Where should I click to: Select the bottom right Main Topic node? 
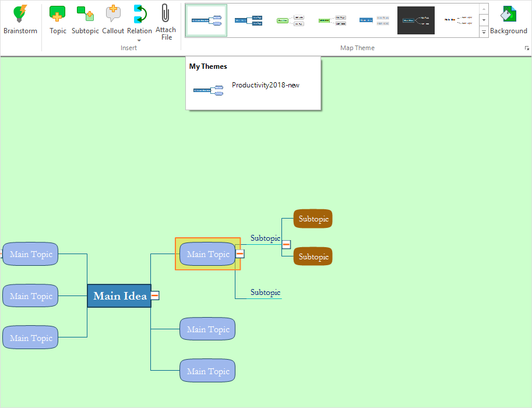pyautogui.click(x=207, y=371)
